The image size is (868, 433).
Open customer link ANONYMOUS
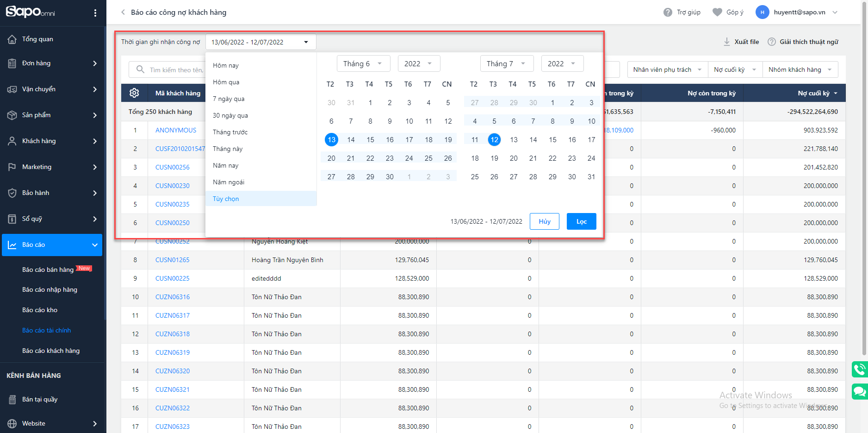click(176, 131)
